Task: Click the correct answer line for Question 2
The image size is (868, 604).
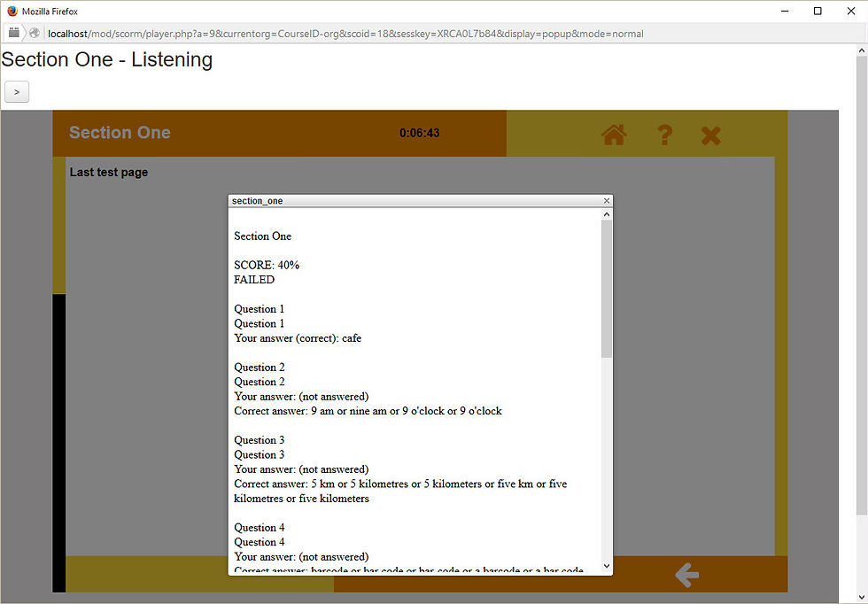Action: click(x=368, y=411)
